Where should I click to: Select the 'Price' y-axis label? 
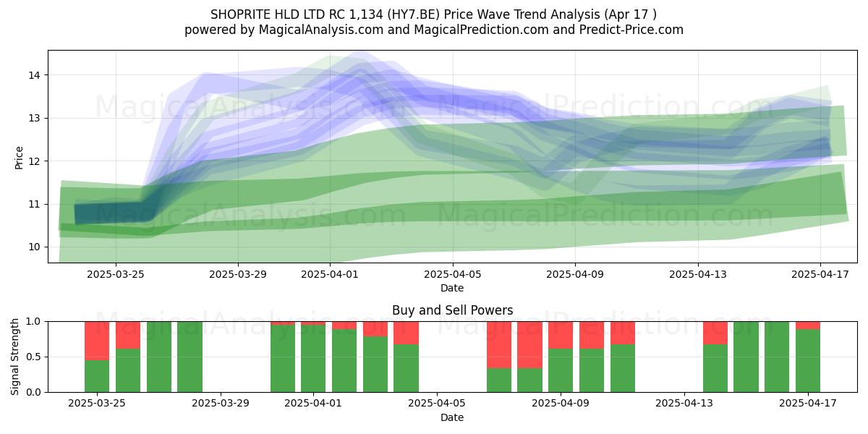tap(20, 157)
